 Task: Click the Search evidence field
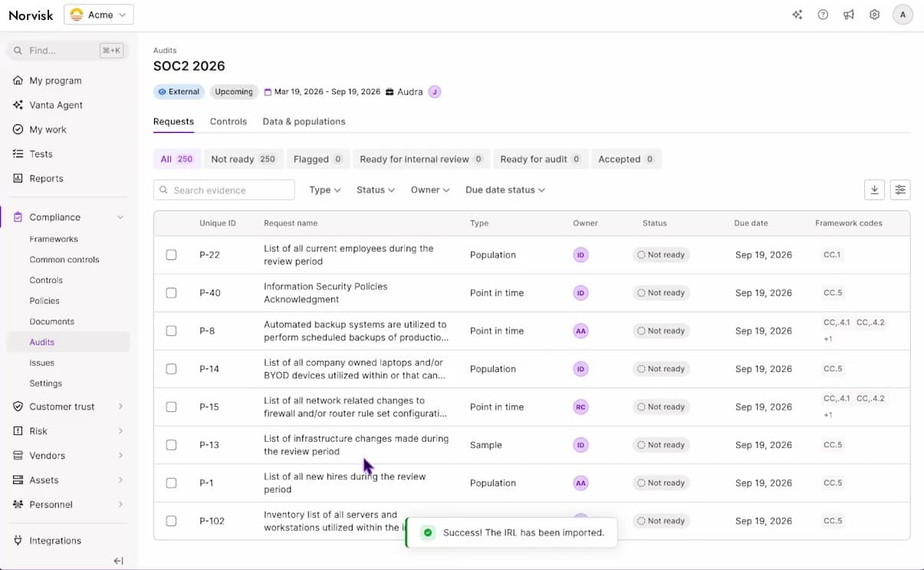pyautogui.click(x=224, y=190)
